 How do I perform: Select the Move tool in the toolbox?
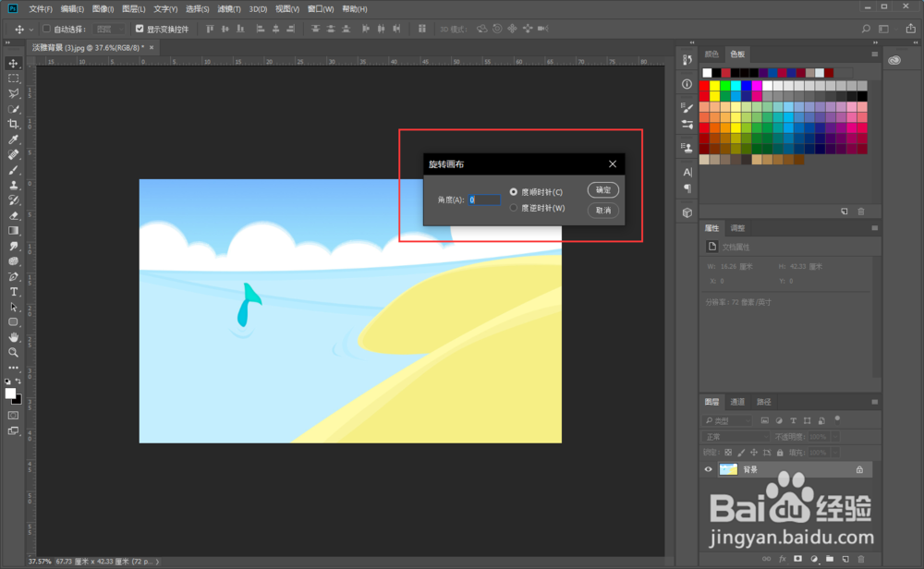tap(13, 63)
